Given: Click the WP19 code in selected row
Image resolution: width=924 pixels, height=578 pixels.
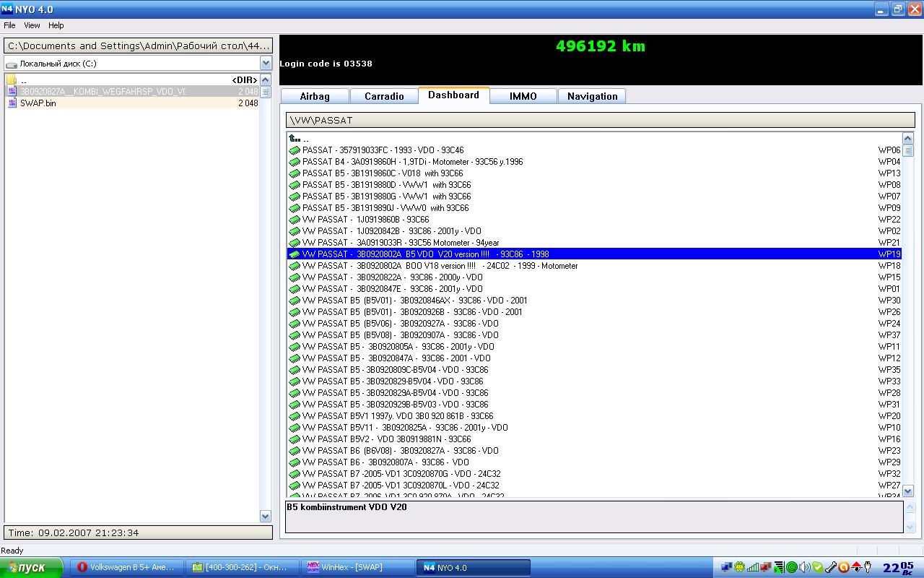Looking at the screenshot, I should pos(889,254).
